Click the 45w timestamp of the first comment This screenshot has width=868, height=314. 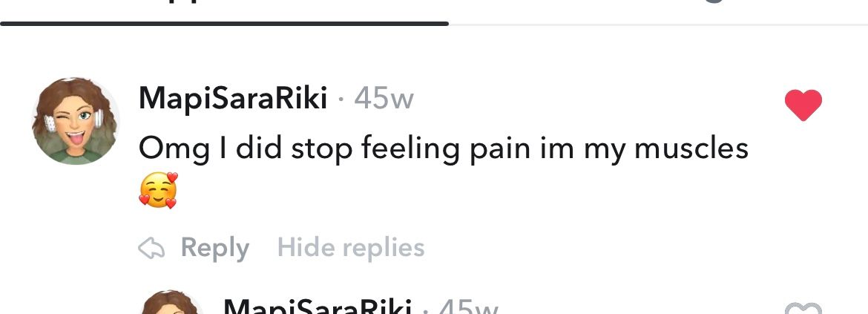pyautogui.click(x=384, y=99)
